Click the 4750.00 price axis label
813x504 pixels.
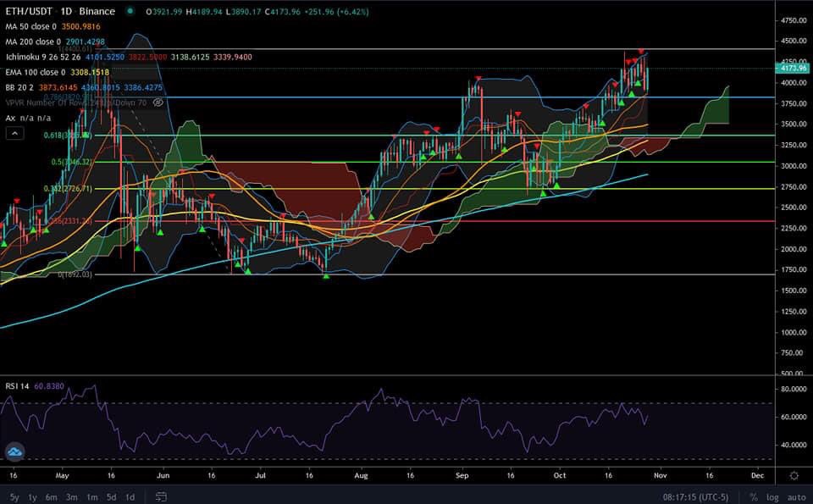[794, 20]
